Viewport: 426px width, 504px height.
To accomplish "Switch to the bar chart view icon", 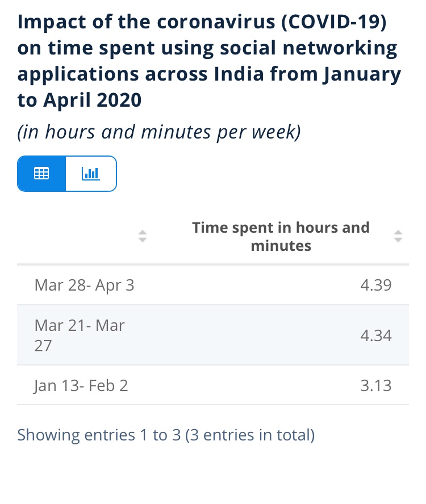I will click(91, 174).
